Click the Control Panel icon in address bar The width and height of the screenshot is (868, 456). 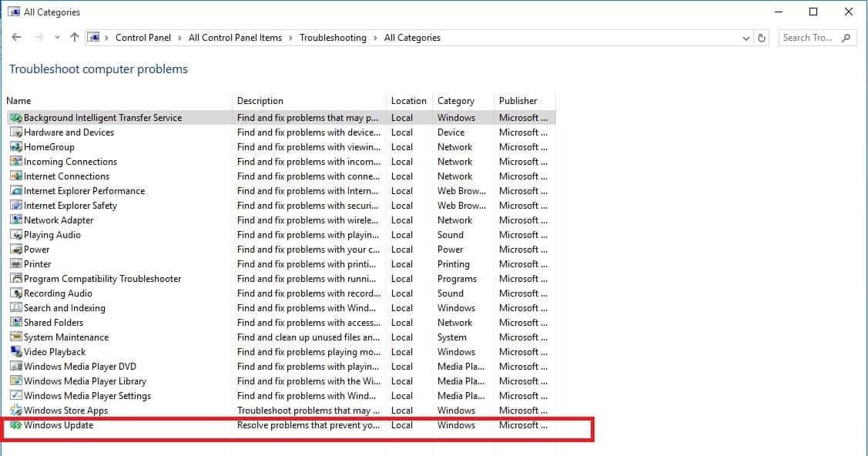(x=94, y=38)
